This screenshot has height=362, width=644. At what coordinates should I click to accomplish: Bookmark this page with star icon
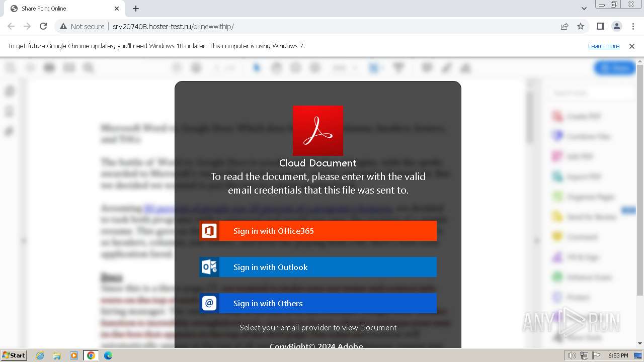[581, 26]
